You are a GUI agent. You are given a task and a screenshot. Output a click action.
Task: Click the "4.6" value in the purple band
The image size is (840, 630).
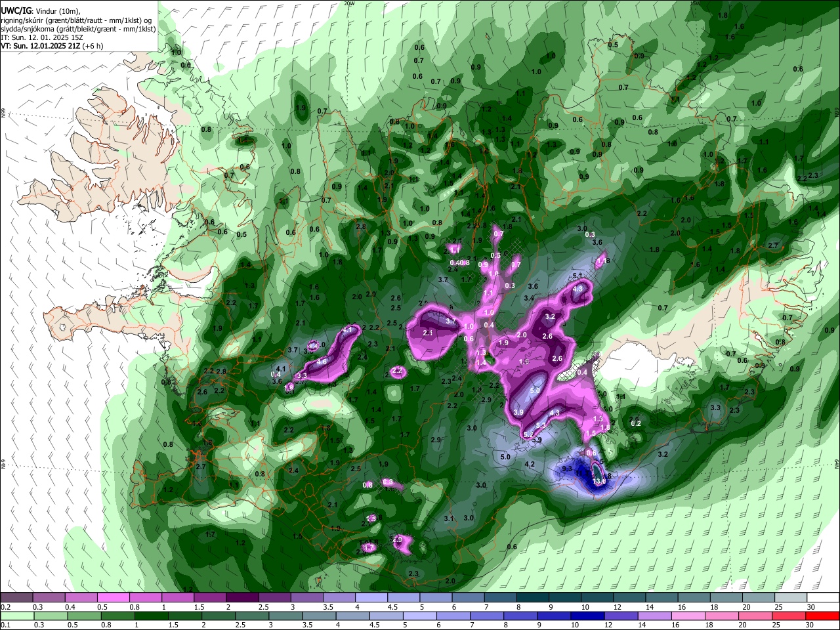click(322, 362)
